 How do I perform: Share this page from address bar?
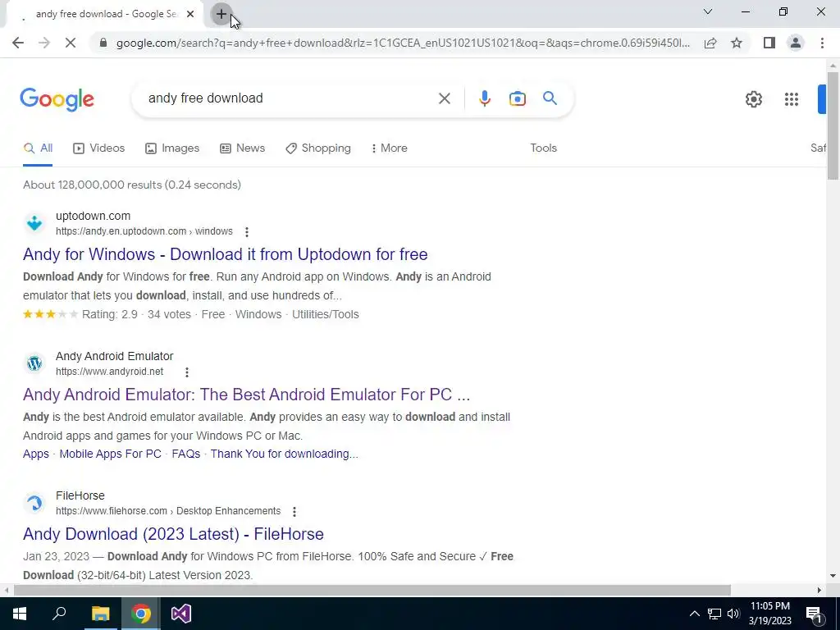[x=710, y=43]
